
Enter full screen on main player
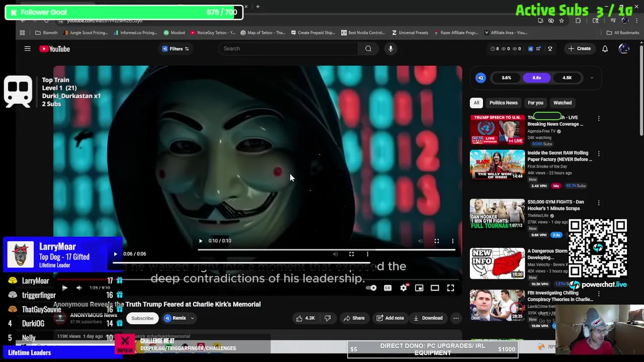[x=450, y=288]
